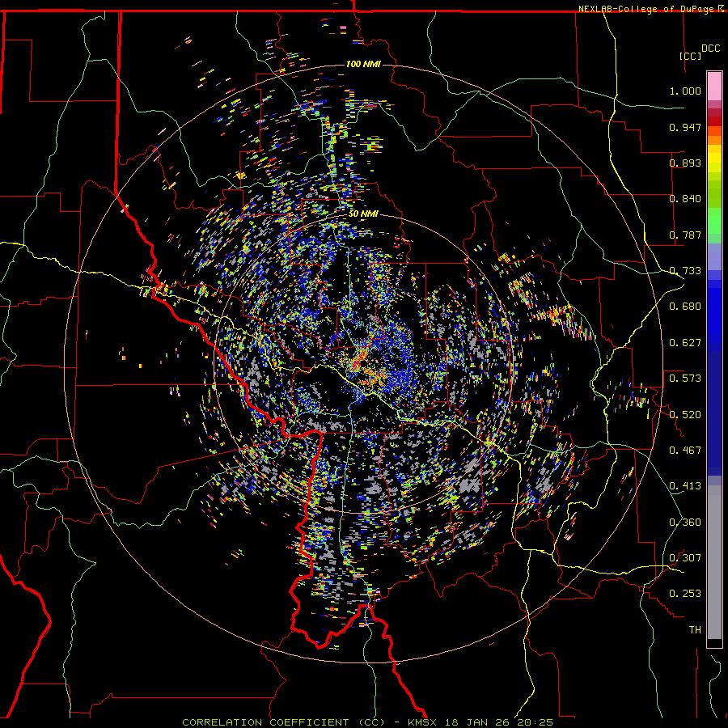The height and width of the screenshot is (728, 728).
Task: Click the 50 NMI range ring label
Action: coord(363,214)
